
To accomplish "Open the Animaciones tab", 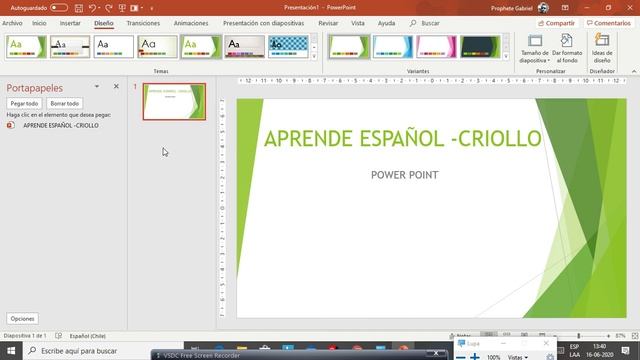I will (x=191, y=23).
